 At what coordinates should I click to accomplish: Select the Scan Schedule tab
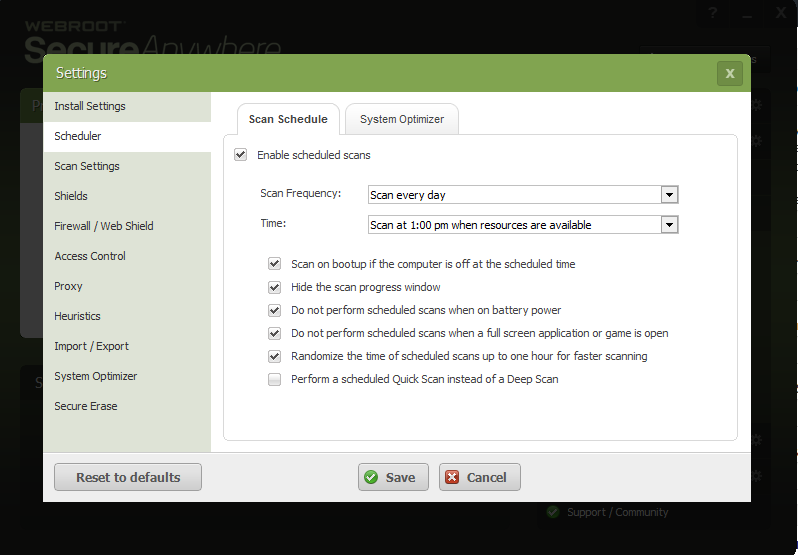coord(288,119)
